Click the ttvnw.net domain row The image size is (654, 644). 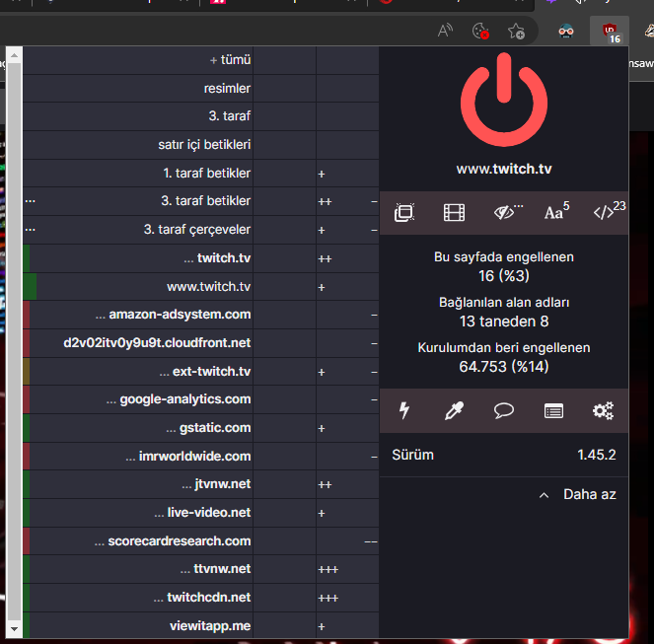coord(138,569)
